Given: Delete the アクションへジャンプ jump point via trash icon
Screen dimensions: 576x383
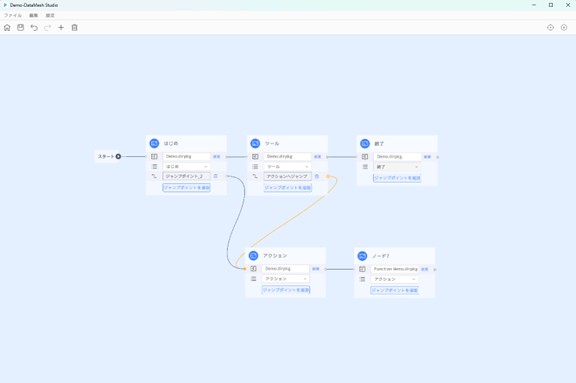Looking at the screenshot, I should tap(317, 176).
